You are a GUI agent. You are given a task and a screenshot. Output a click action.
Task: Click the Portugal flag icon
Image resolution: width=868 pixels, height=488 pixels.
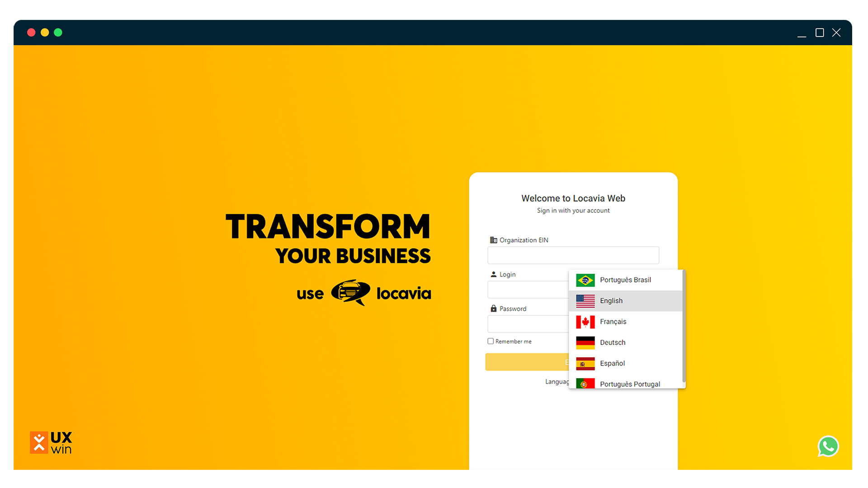tap(585, 383)
